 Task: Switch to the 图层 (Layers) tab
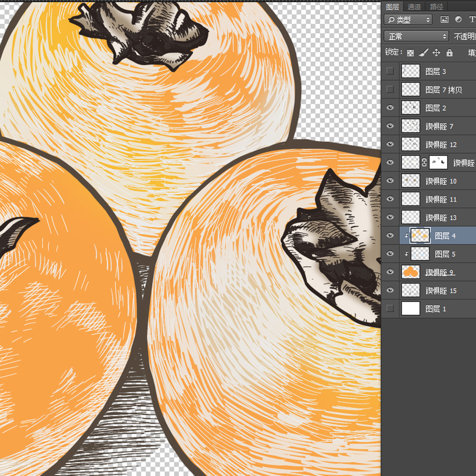click(392, 6)
